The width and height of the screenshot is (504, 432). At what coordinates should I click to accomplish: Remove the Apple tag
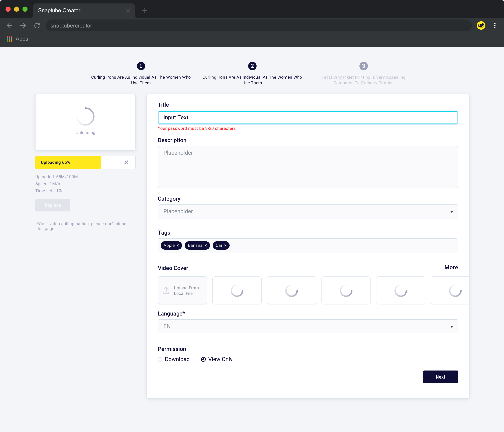[178, 245]
